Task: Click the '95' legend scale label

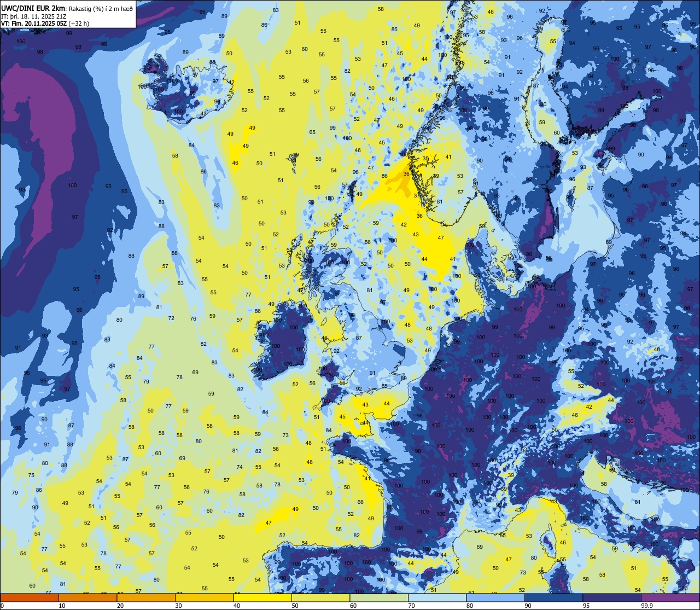Action: 586,606
